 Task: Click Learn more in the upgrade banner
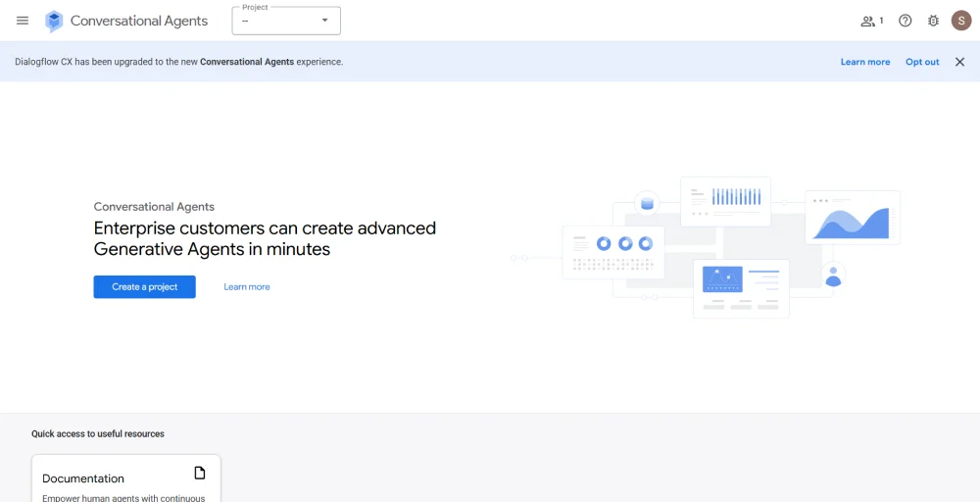865,62
